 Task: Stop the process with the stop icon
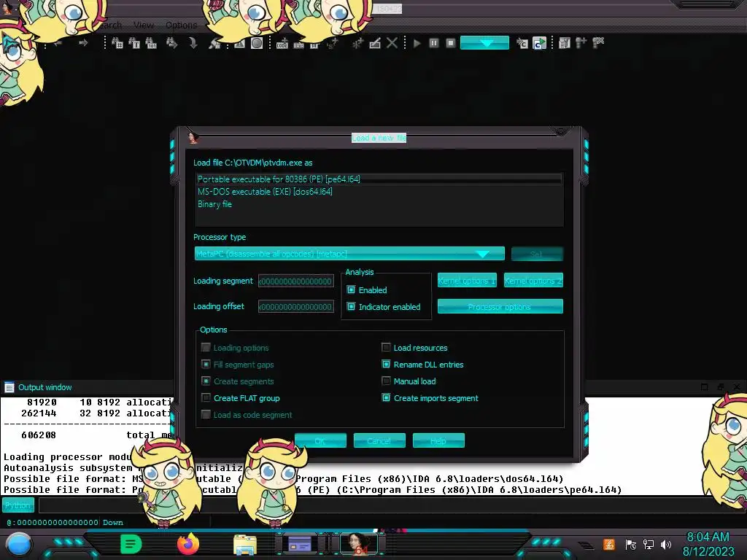click(450, 43)
